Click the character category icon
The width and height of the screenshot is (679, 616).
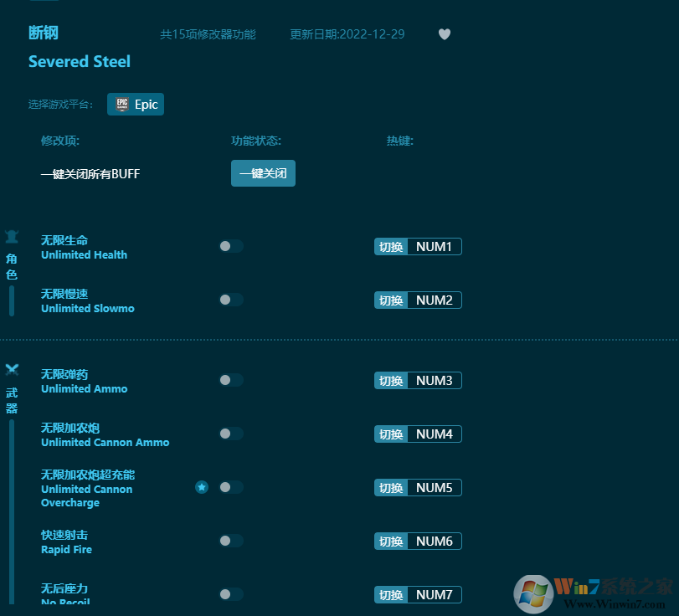pos(12,237)
